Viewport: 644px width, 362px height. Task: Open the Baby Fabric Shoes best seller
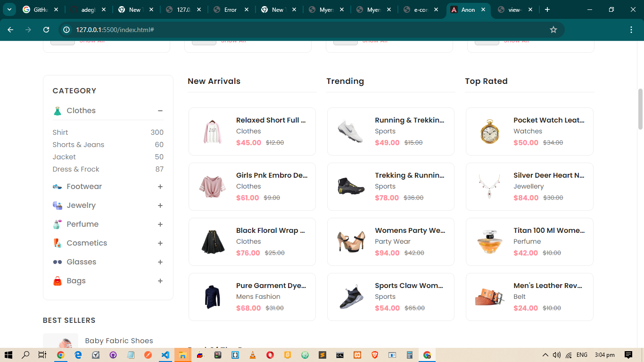coord(119,341)
